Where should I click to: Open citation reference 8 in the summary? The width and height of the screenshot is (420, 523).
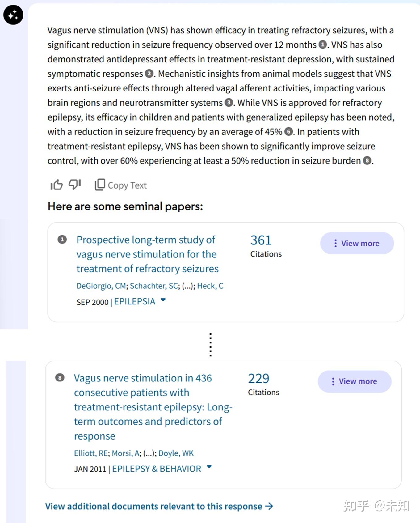click(x=367, y=161)
